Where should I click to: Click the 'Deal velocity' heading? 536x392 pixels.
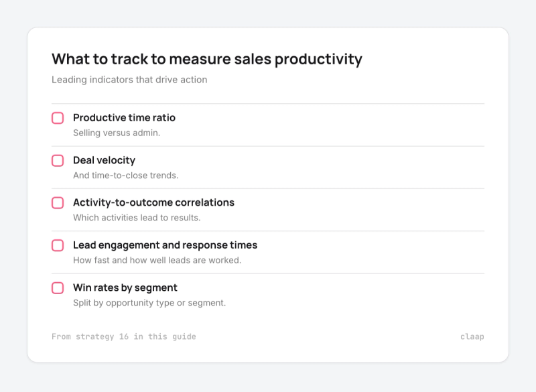pyautogui.click(x=105, y=160)
